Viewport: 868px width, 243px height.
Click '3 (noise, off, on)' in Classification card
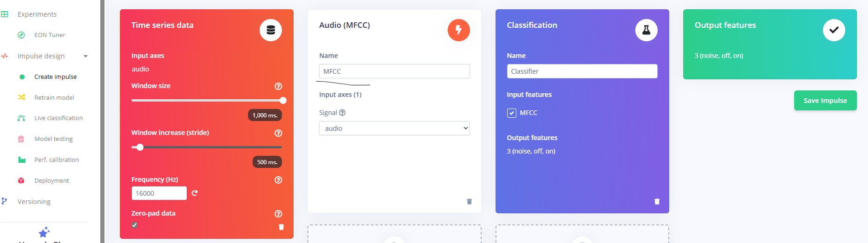click(x=531, y=151)
